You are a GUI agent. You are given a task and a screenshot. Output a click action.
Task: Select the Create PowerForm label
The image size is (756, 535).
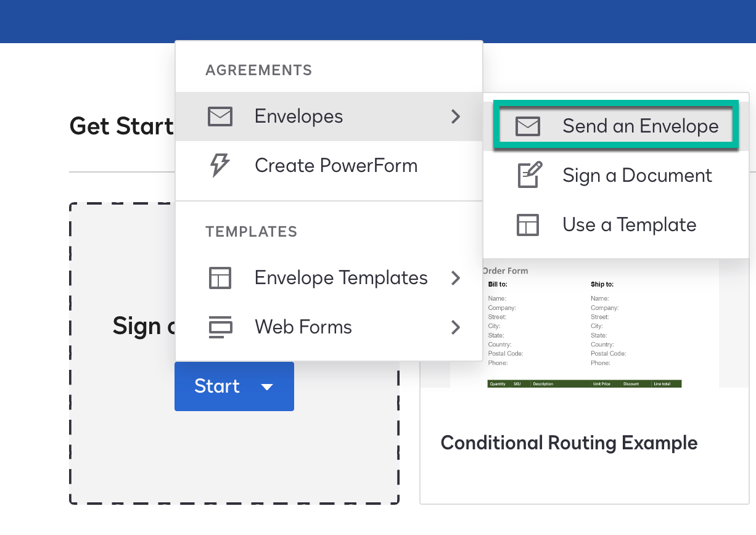[336, 166]
